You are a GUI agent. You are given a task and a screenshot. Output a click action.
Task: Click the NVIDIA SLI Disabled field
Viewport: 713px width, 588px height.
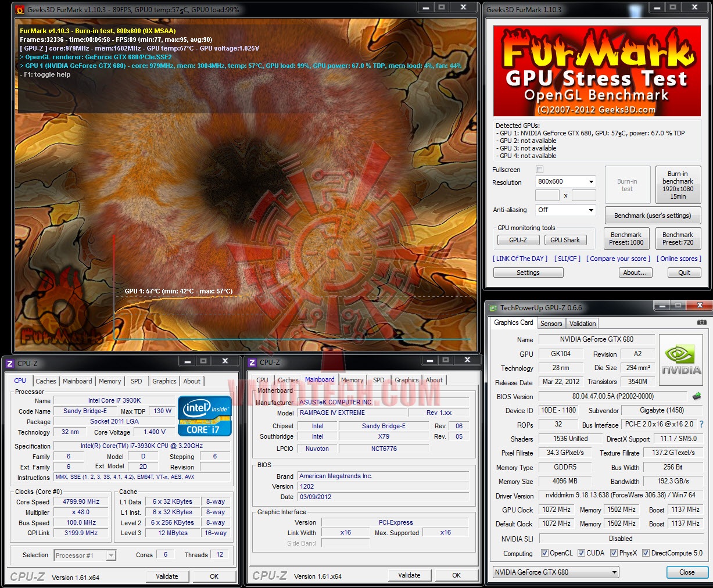621,539
